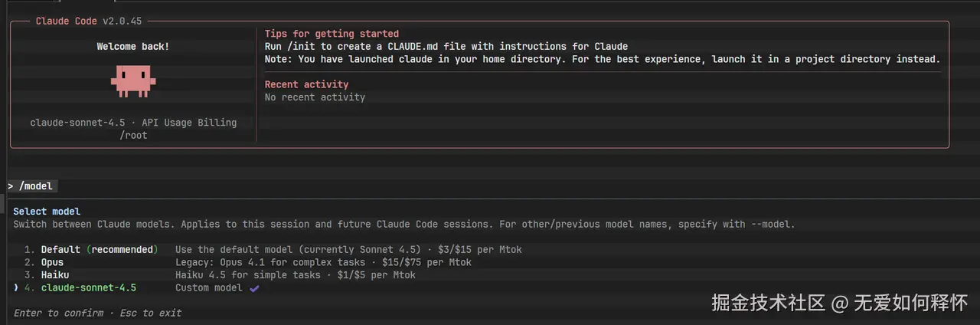Pick the claude-sonnet-4.5 custom model entry
Screen dimensions: 980x325
[x=88, y=287]
